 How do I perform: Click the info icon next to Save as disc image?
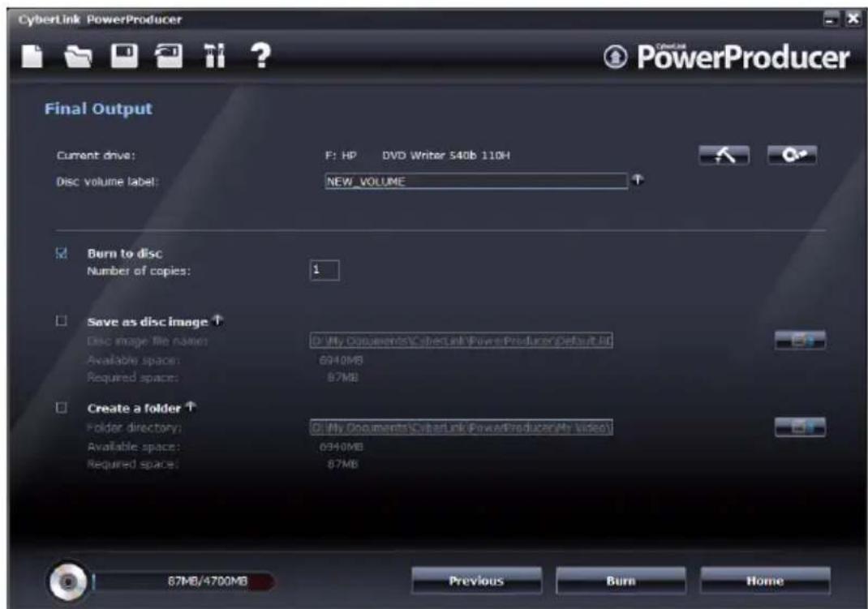click(x=217, y=320)
